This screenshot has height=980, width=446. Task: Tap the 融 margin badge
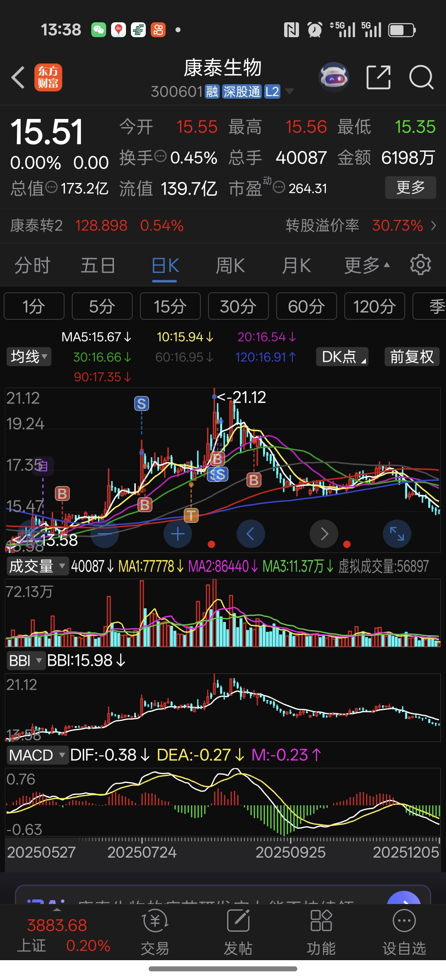(x=212, y=92)
